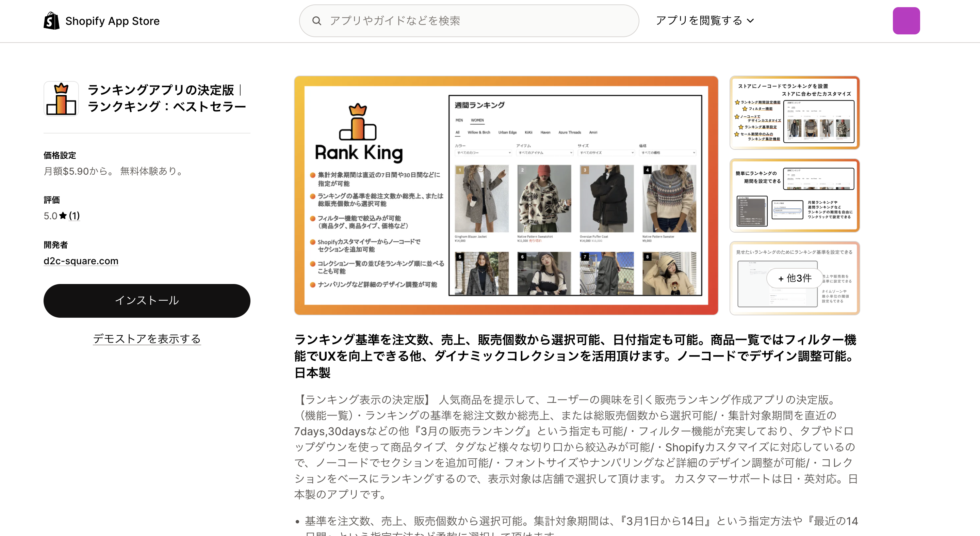Open the 簡単にランキングの期間を設定できる thumbnail

click(x=795, y=196)
